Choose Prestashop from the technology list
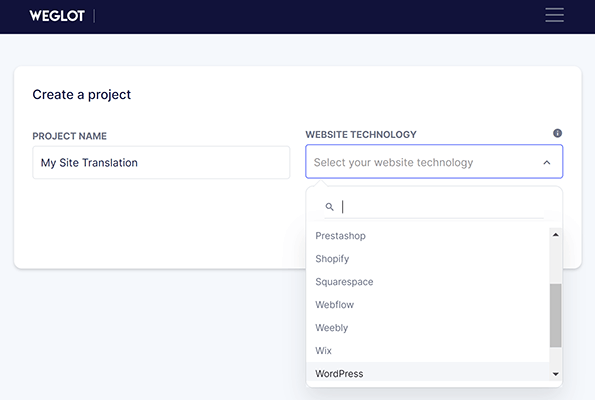The height and width of the screenshot is (400, 595). click(428, 236)
